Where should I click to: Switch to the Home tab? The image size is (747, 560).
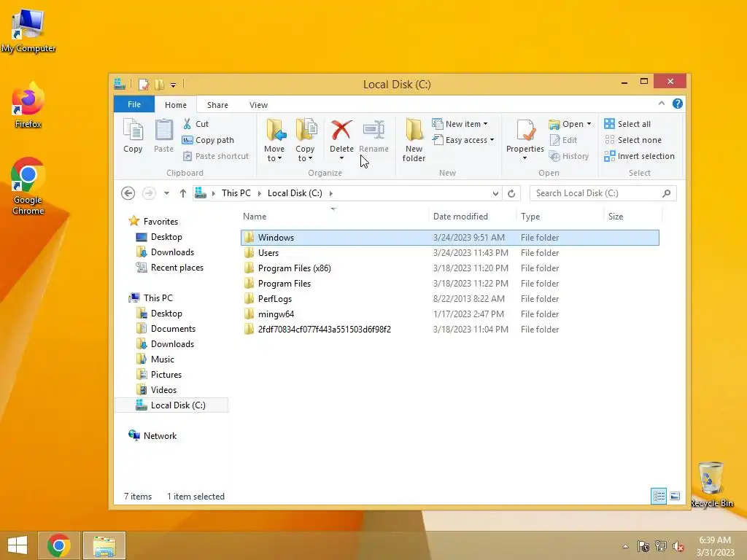(175, 105)
